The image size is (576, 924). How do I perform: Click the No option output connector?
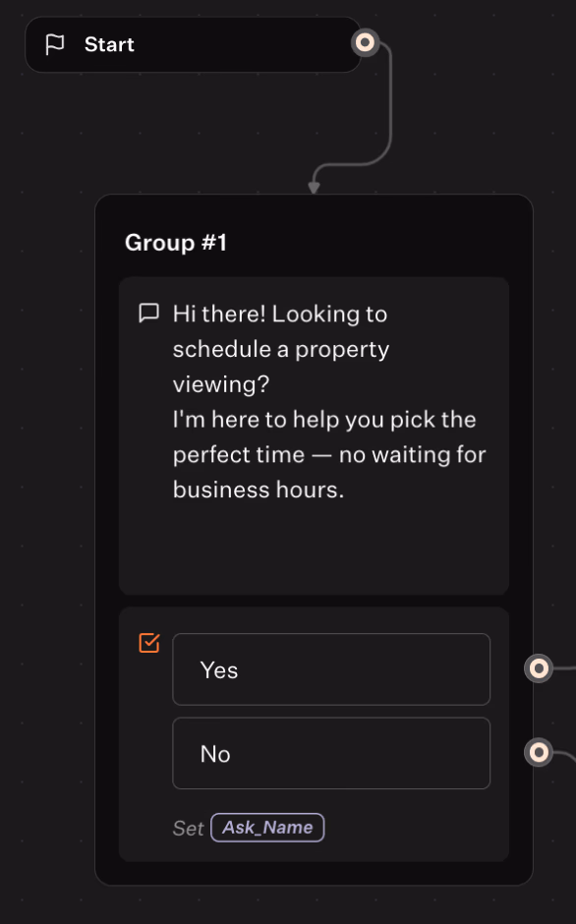tap(539, 753)
